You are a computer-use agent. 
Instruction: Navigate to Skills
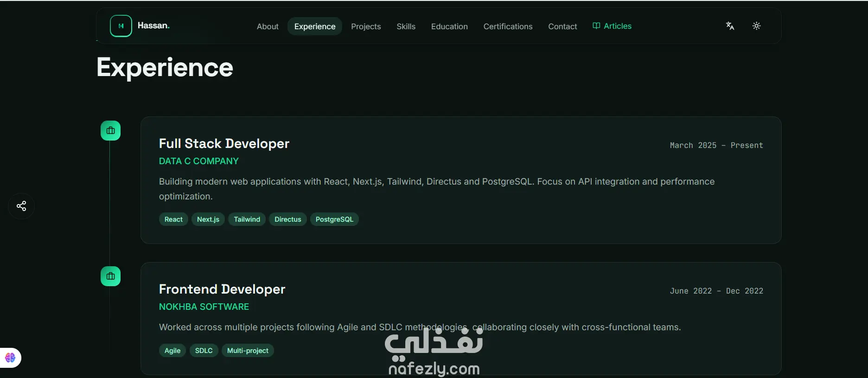tap(406, 26)
